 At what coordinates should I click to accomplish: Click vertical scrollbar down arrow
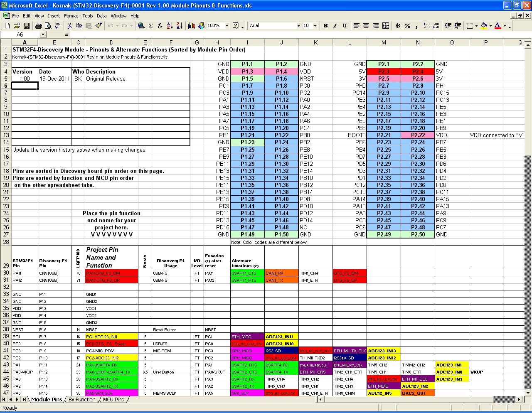(x=528, y=393)
